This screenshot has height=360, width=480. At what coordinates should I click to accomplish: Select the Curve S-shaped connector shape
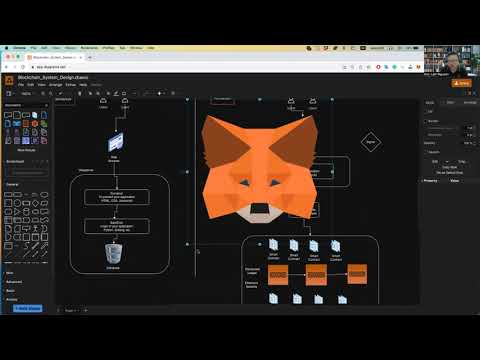(x=26, y=246)
